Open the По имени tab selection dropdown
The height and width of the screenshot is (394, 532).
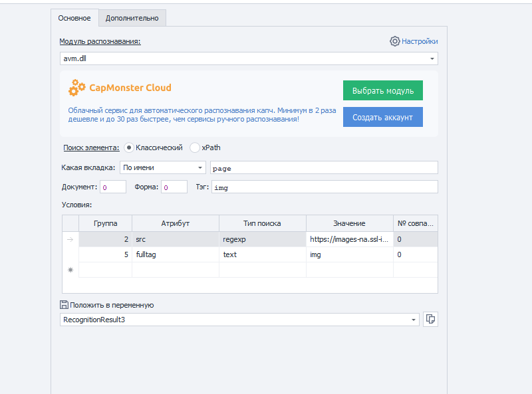(x=200, y=167)
